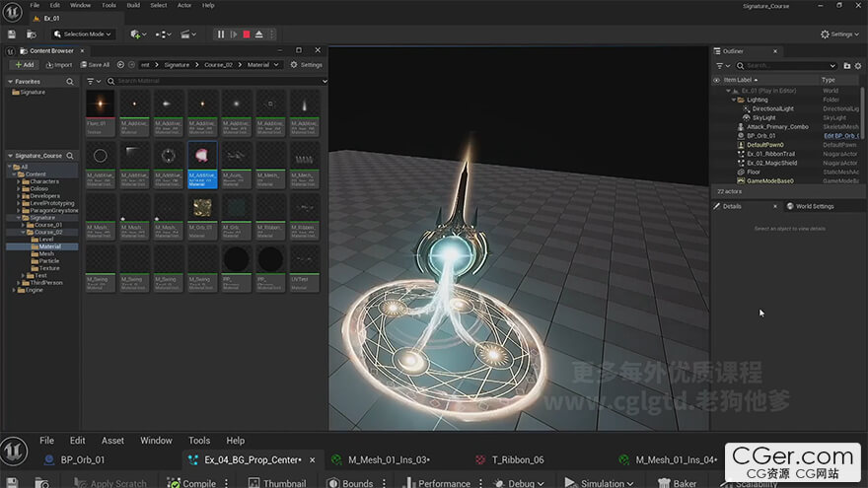Click the Import button in Content Browser

(58, 65)
